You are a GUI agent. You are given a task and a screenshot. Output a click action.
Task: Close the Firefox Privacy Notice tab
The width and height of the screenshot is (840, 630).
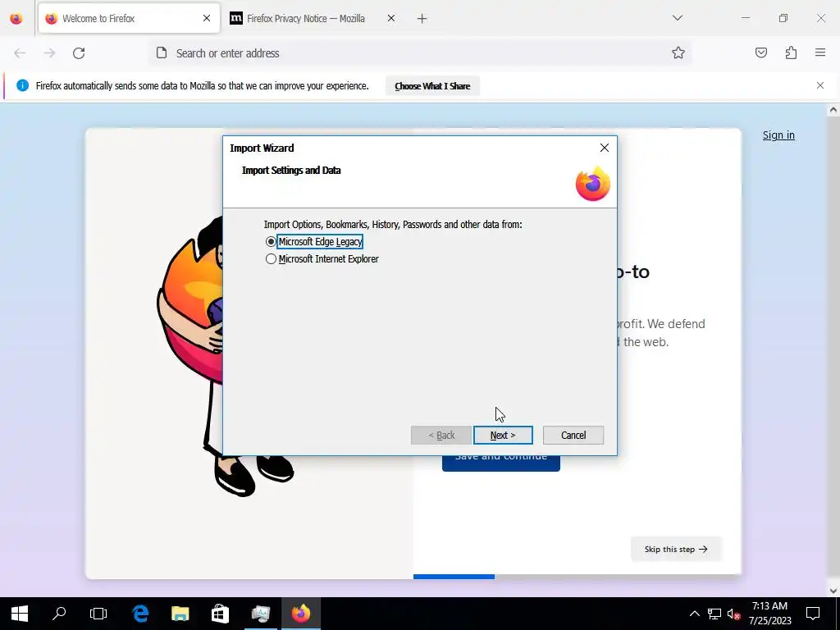coord(391,18)
